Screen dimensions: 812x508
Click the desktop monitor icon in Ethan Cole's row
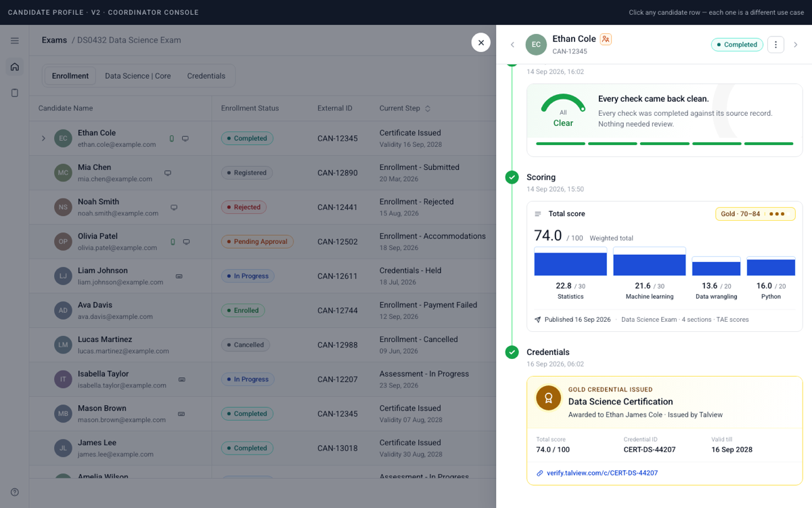[185, 139]
